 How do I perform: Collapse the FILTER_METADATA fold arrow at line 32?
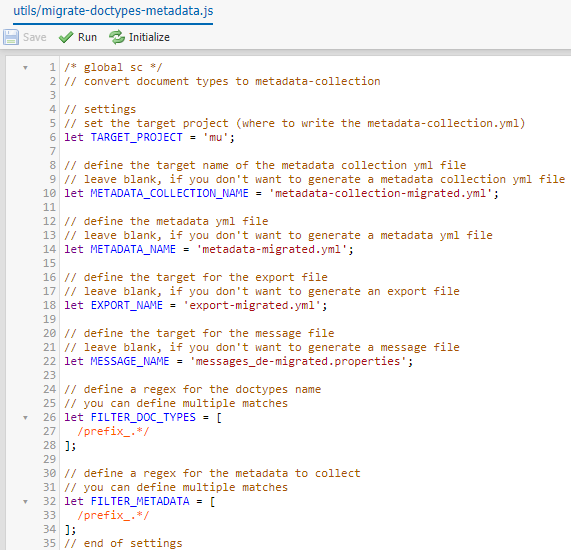coord(25,502)
